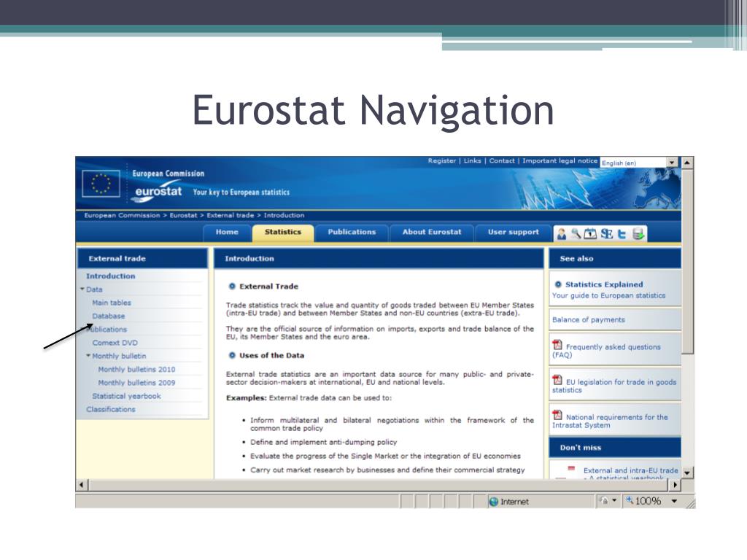Click the Internet zone globe icon

[494, 502]
